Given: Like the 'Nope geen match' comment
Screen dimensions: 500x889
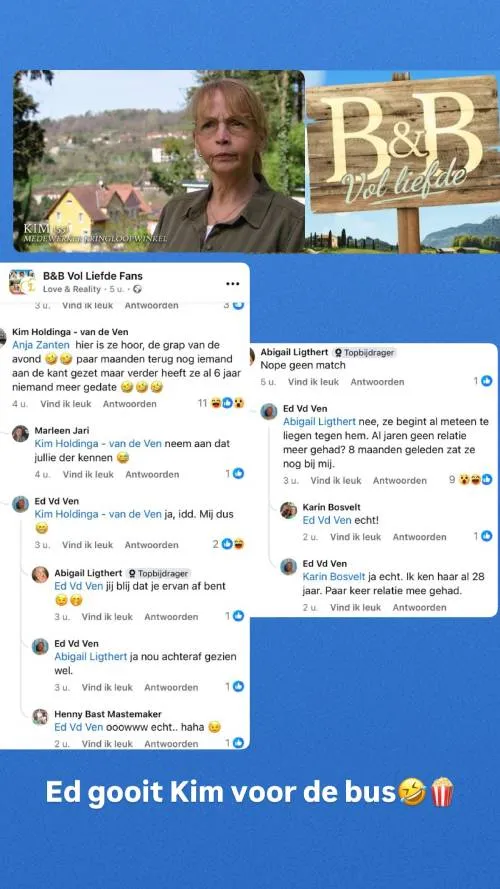Looking at the screenshot, I should tap(313, 382).
